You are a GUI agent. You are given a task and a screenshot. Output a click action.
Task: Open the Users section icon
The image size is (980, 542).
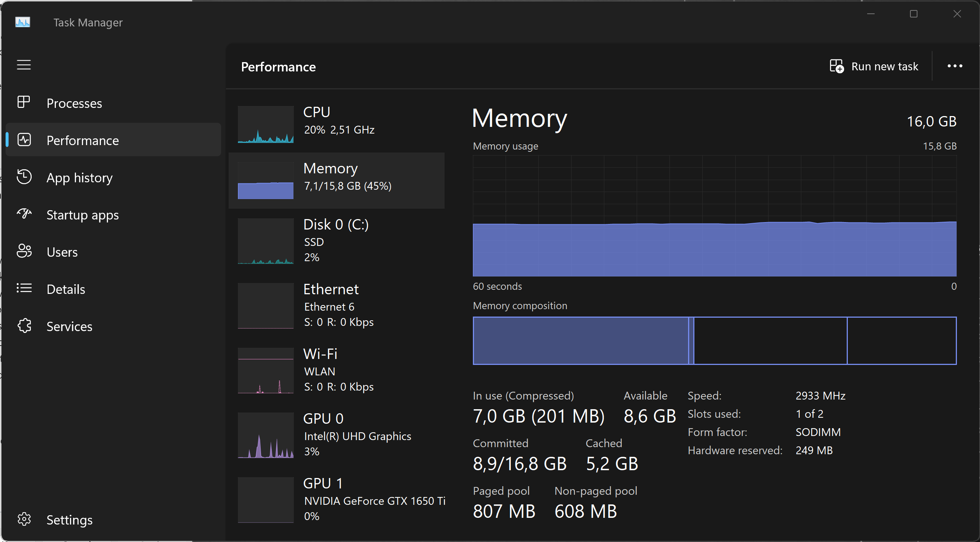(x=24, y=251)
